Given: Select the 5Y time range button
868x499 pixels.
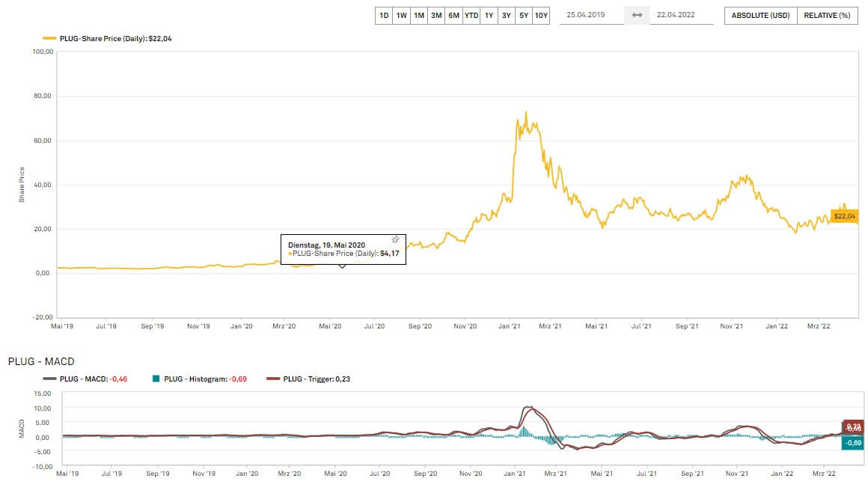Looking at the screenshot, I should coord(524,16).
